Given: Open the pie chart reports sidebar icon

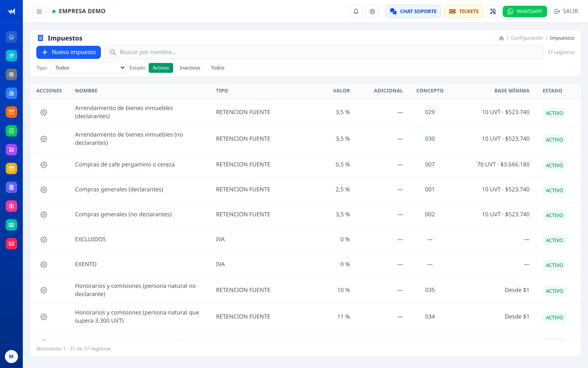Looking at the screenshot, I should [x=11, y=56].
